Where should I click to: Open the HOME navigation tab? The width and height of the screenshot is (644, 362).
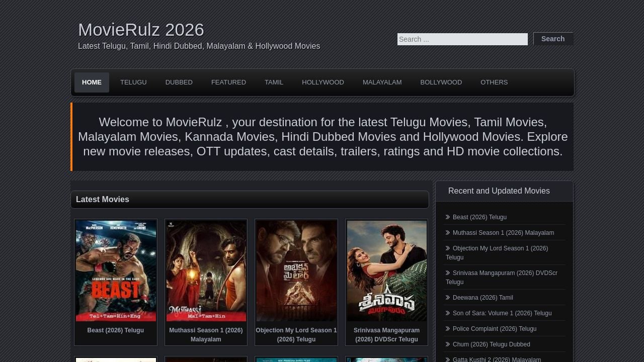pyautogui.click(x=92, y=82)
